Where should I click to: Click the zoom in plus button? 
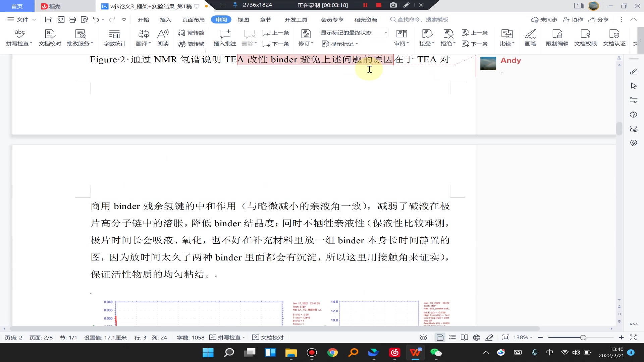click(621, 338)
